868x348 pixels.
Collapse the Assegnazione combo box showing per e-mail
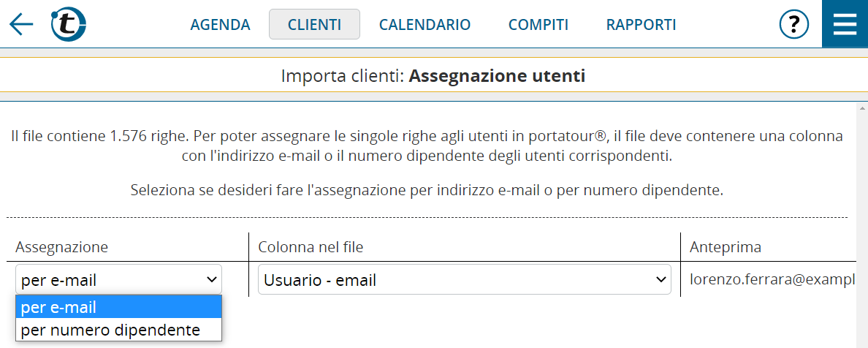pos(118,280)
